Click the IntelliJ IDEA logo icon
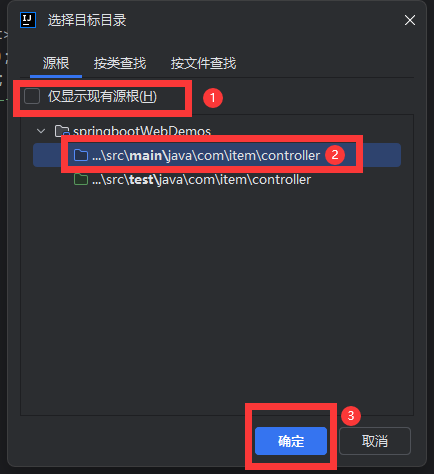Image resolution: width=434 pixels, height=474 pixels. point(28,20)
